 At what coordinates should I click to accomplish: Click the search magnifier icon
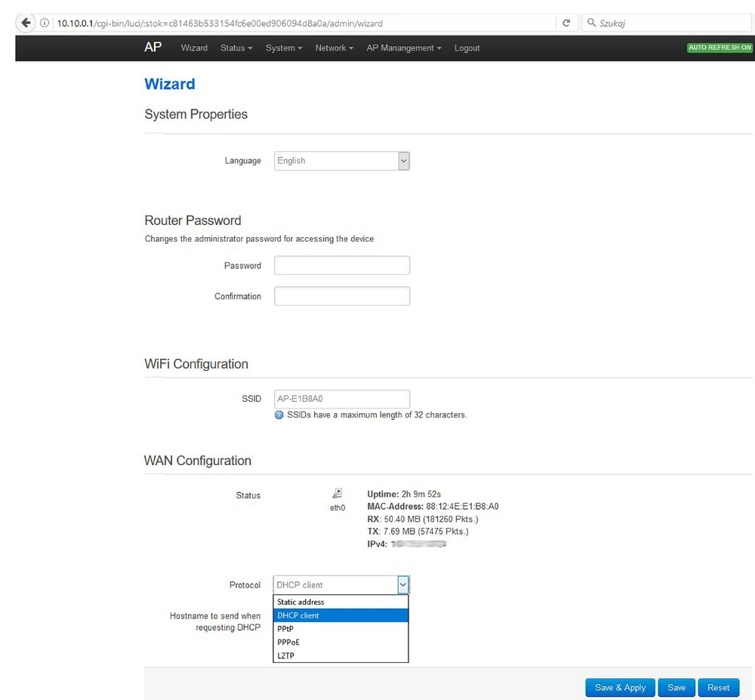[x=591, y=23]
